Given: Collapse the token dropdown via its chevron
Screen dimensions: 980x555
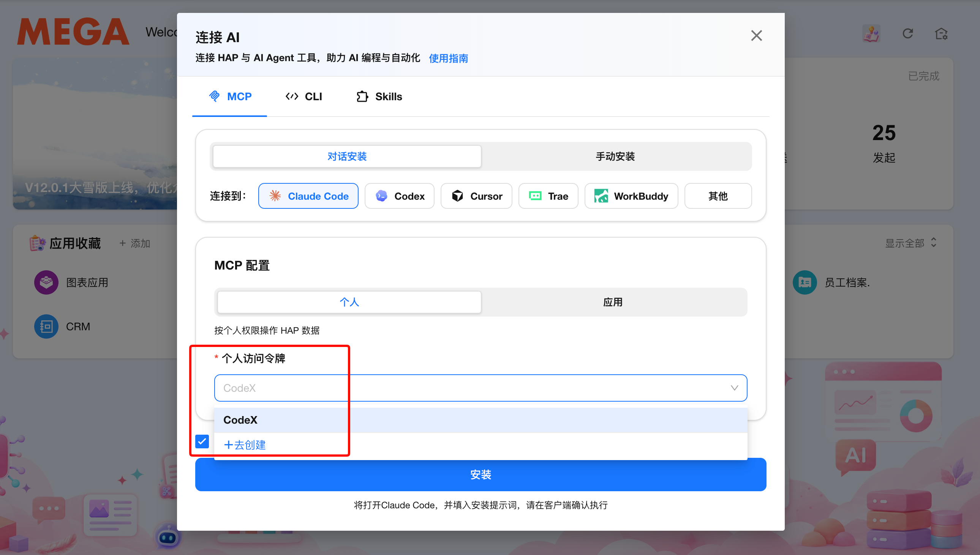Looking at the screenshot, I should [x=734, y=388].
